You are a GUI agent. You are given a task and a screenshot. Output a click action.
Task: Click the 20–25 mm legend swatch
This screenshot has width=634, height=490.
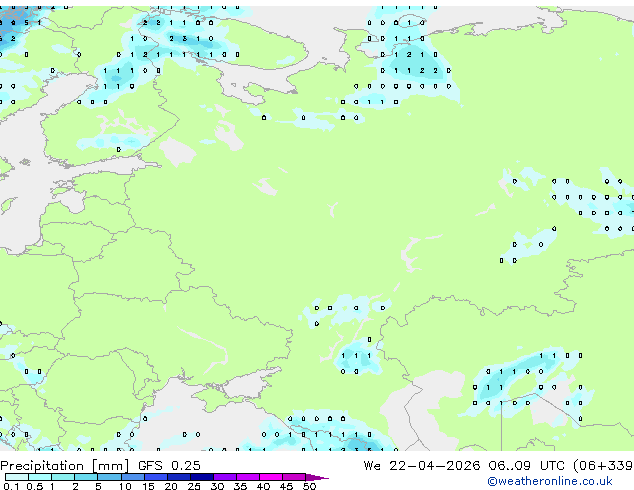pos(179,477)
